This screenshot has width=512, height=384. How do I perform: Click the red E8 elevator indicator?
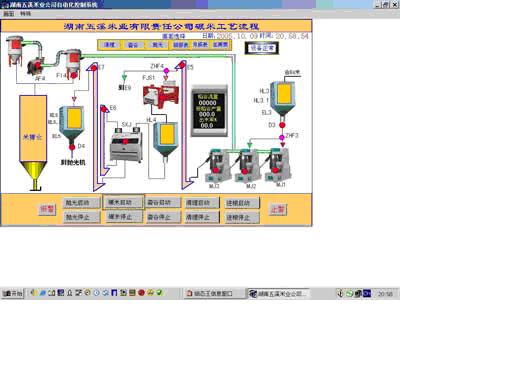point(104,109)
